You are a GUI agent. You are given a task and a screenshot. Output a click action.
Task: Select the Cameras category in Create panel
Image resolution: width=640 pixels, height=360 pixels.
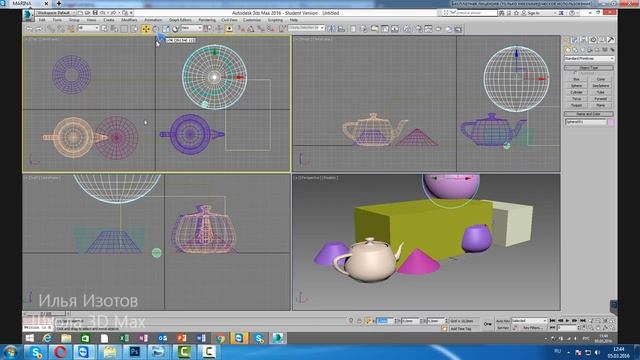point(590,50)
